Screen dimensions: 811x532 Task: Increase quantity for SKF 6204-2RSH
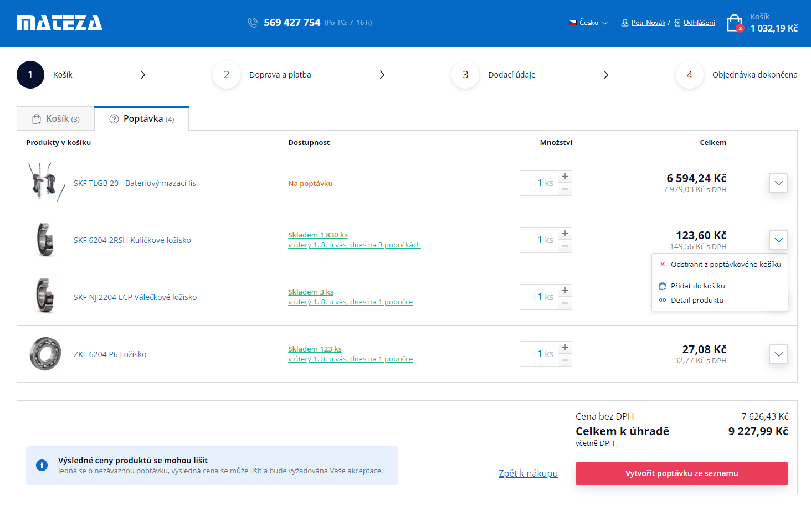tap(565, 234)
